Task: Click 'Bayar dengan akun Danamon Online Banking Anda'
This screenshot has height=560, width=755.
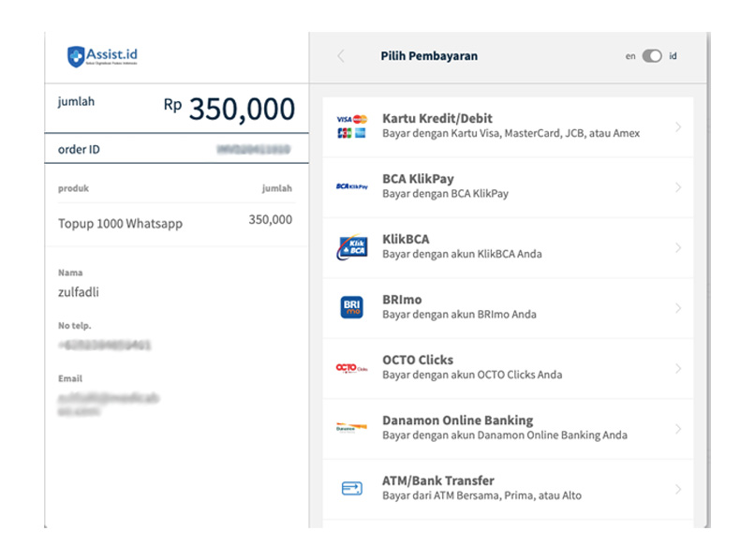Action: click(x=505, y=435)
